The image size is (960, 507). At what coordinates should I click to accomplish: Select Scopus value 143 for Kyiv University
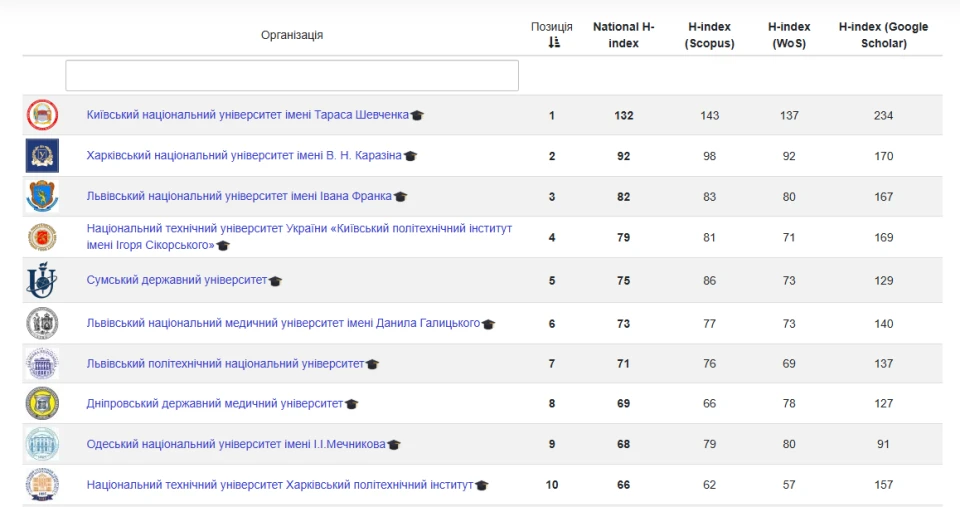pyautogui.click(x=709, y=115)
